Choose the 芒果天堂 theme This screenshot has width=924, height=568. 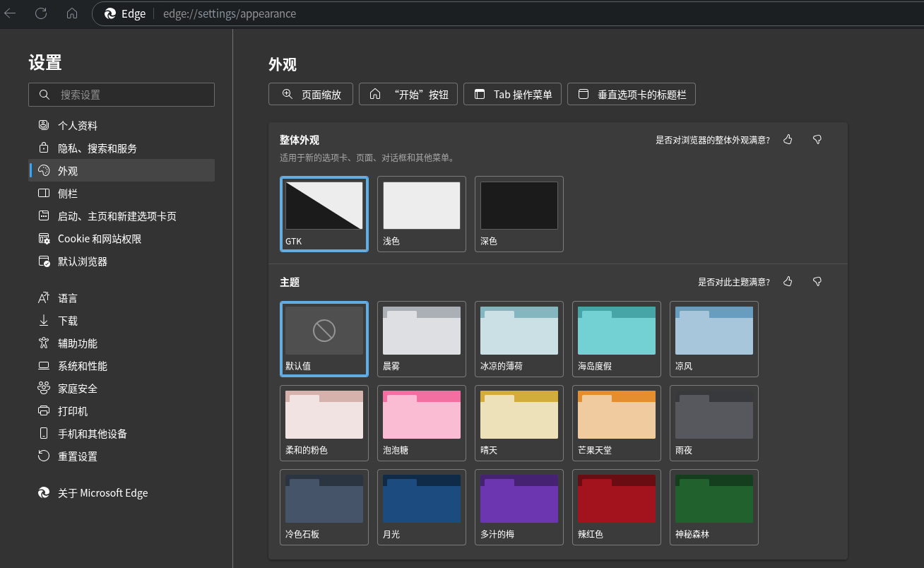pos(617,423)
